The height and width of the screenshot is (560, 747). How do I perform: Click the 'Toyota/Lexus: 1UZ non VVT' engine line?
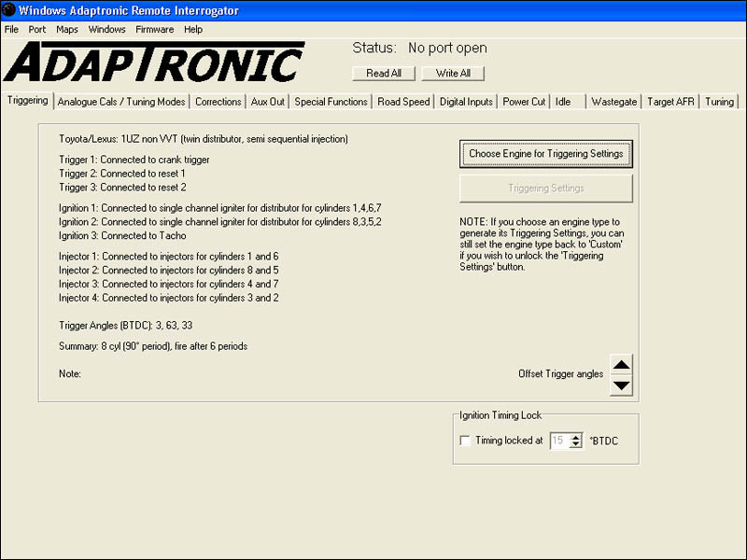(204, 139)
